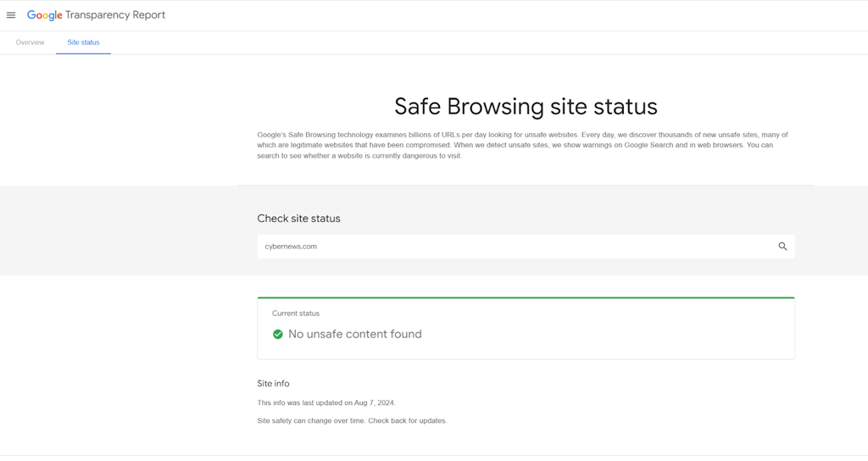Click the green checkmark status icon

(x=278, y=334)
